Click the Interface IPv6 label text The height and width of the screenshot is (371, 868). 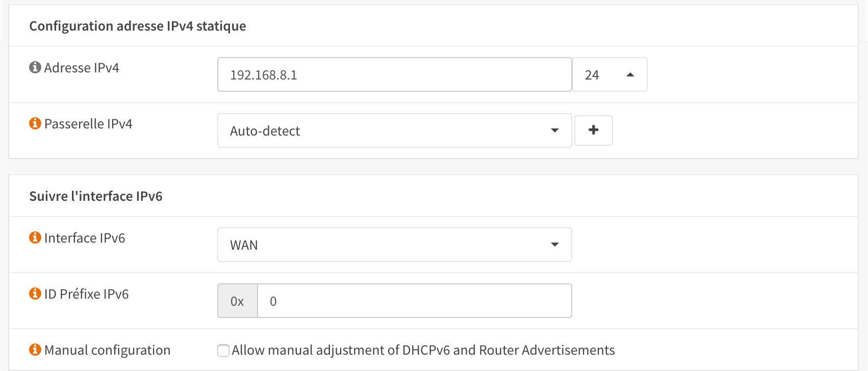pyautogui.click(x=85, y=238)
